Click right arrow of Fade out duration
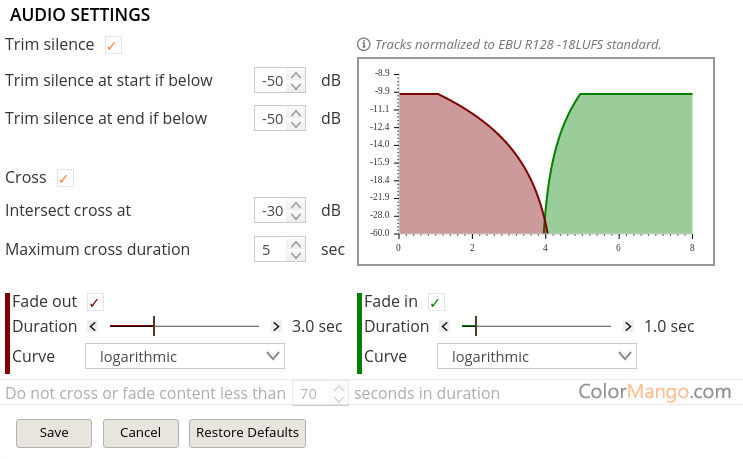743x459 pixels. (x=276, y=327)
